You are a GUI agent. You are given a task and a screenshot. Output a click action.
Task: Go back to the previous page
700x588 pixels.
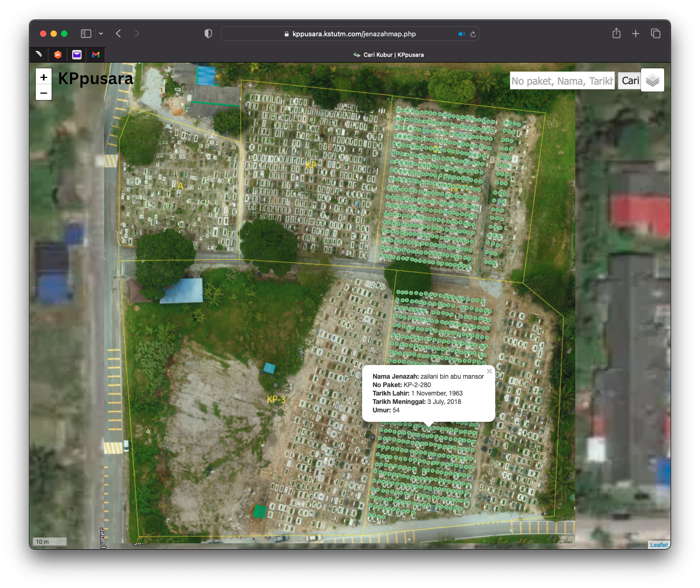[118, 34]
